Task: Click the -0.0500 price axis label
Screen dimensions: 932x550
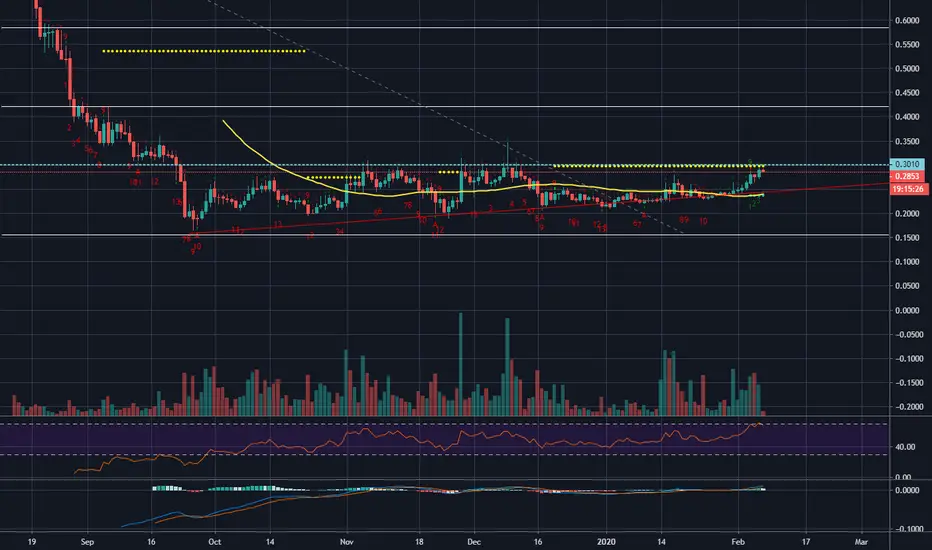Action: pos(907,334)
